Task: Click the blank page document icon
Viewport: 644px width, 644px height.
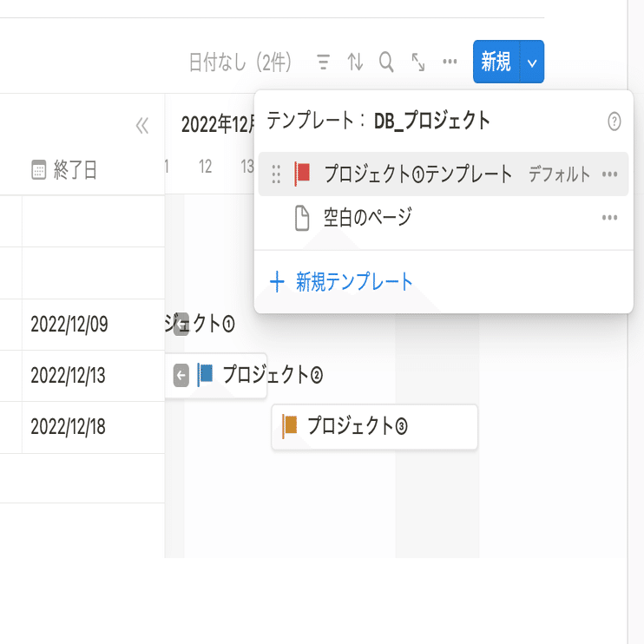Action: point(302,218)
